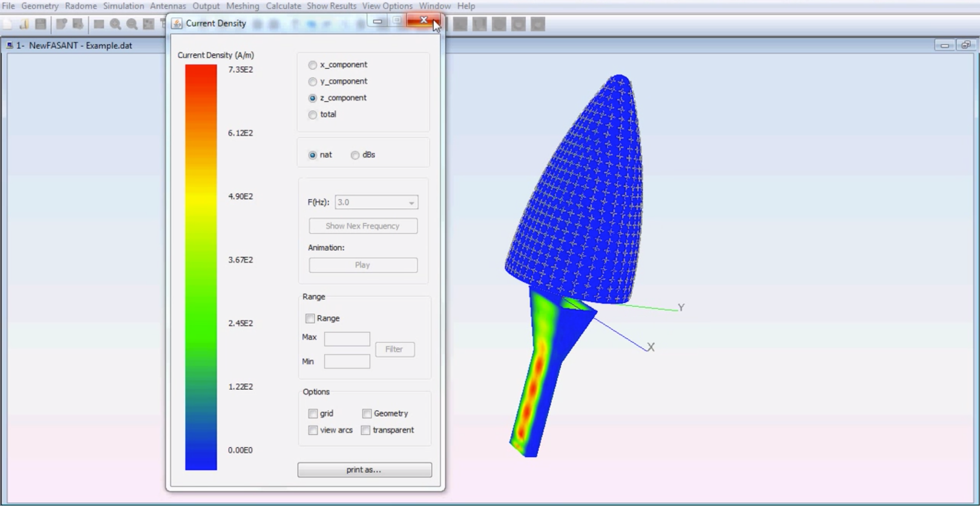Click the Animation: label
The image size is (980, 506).
[326, 248]
